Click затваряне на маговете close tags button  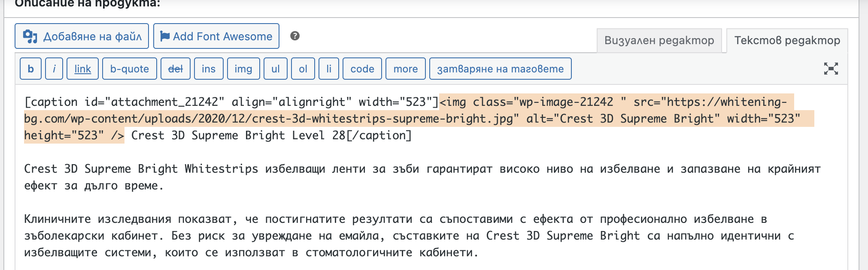(x=501, y=69)
